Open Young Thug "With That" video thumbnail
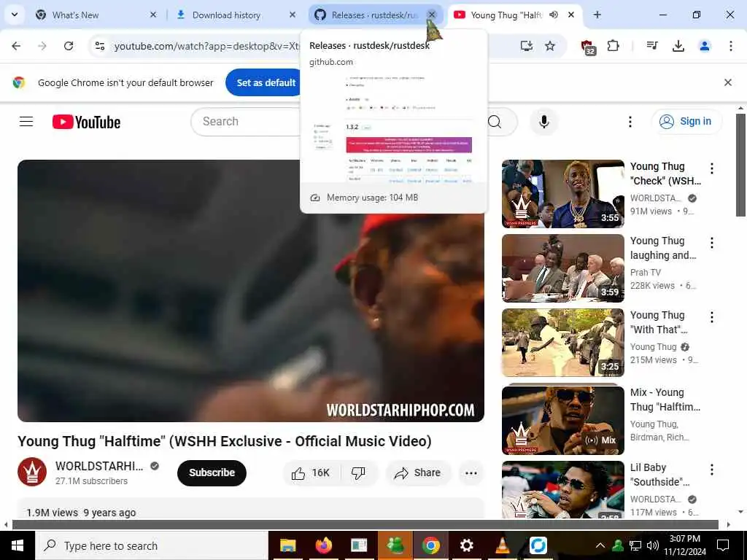The width and height of the screenshot is (747, 560). coord(563,343)
